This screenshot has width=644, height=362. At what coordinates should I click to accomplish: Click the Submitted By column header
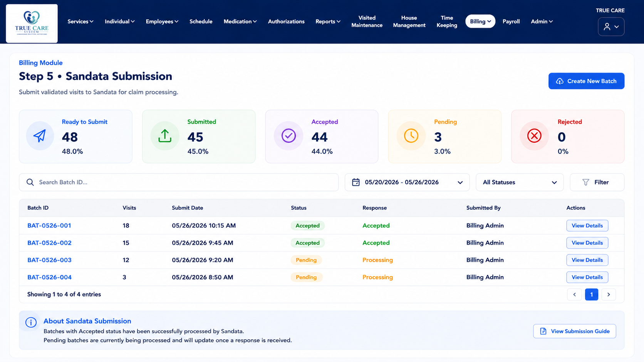pos(483,208)
